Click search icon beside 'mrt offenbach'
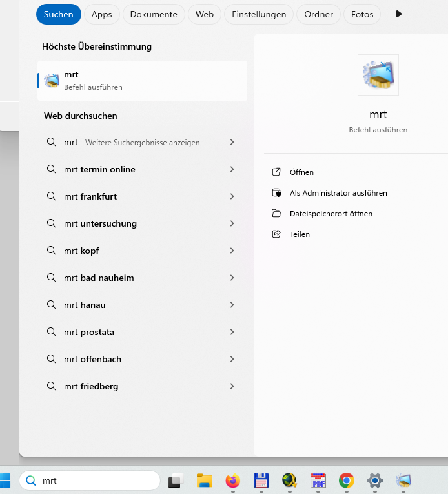This screenshot has width=448, height=494. point(52,359)
